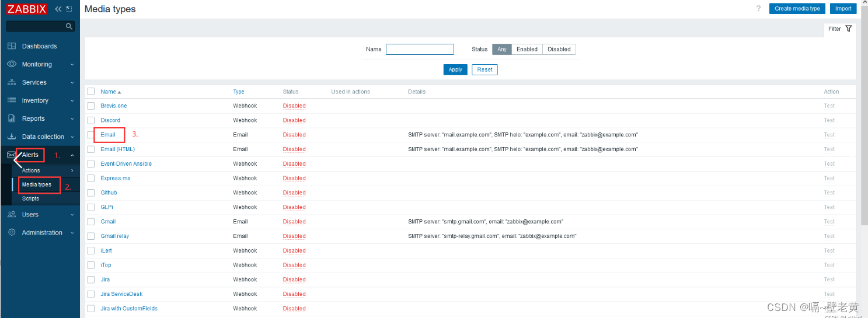Click the Users people icon
Viewport: 868px width, 318px height.
12,214
